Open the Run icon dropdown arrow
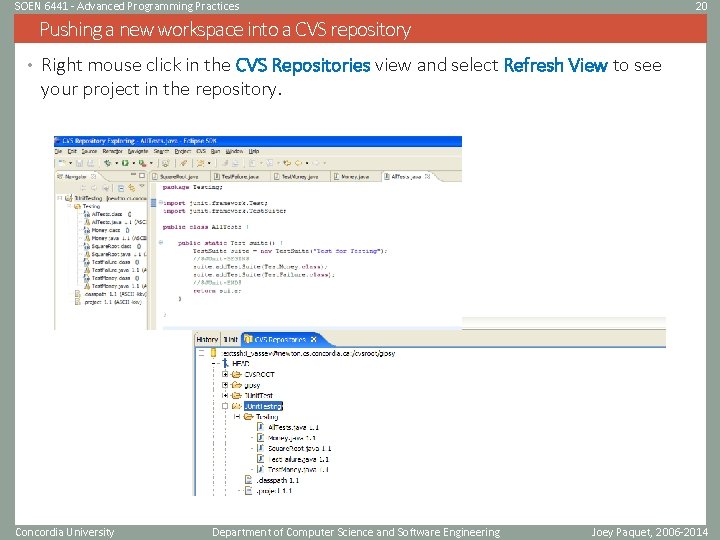The image size is (720, 540). tap(134, 163)
